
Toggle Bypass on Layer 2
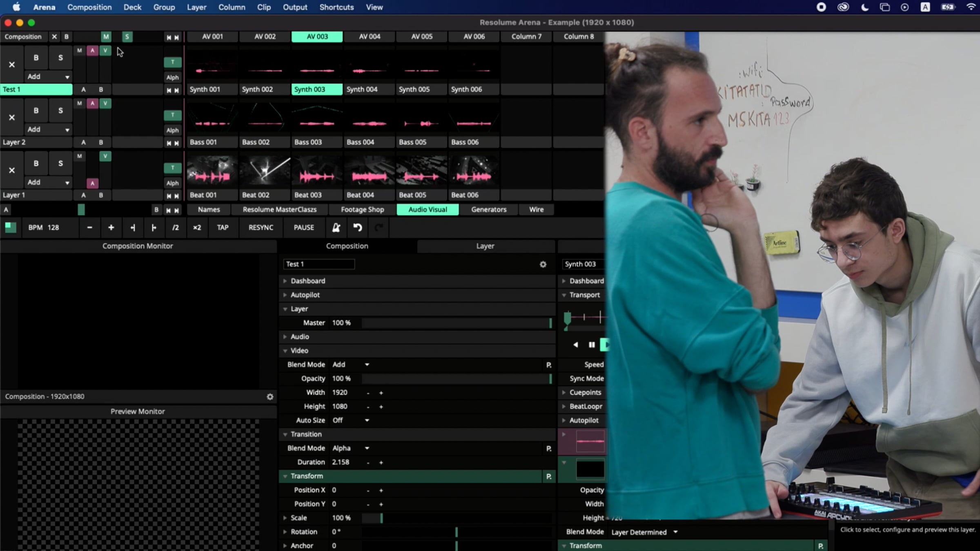point(36,110)
